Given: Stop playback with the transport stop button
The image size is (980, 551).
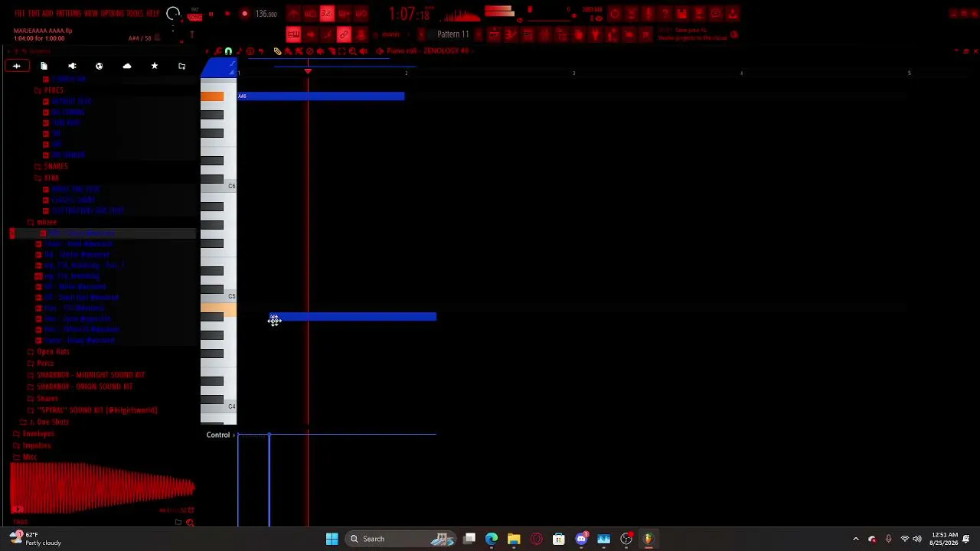Looking at the screenshot, I should point(227,14).
